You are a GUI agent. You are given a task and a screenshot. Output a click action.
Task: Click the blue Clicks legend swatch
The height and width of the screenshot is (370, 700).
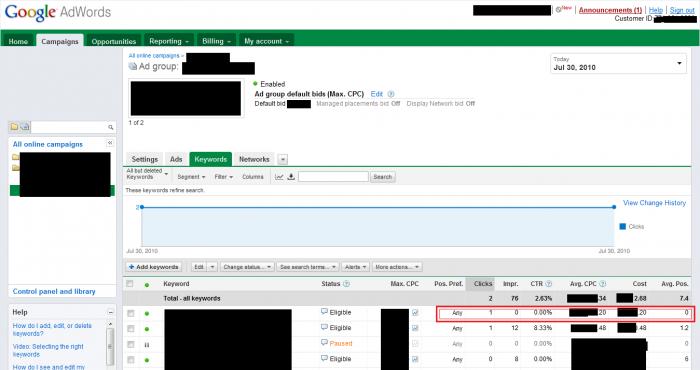pyautogui.click(x=623, y=227)
